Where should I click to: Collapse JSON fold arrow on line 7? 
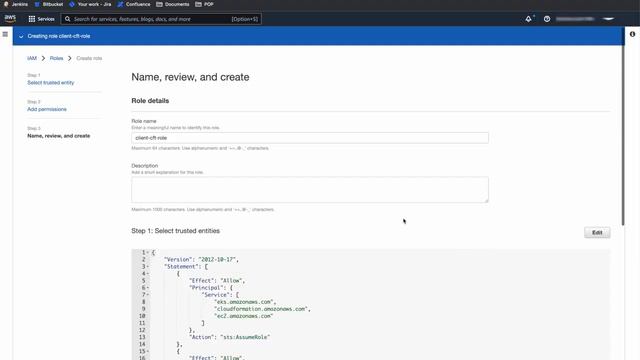pos(148,295)
